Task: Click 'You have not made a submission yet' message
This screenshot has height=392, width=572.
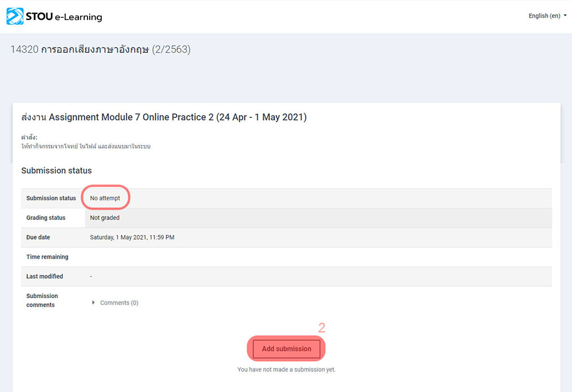Action: [x=286, y=370]
